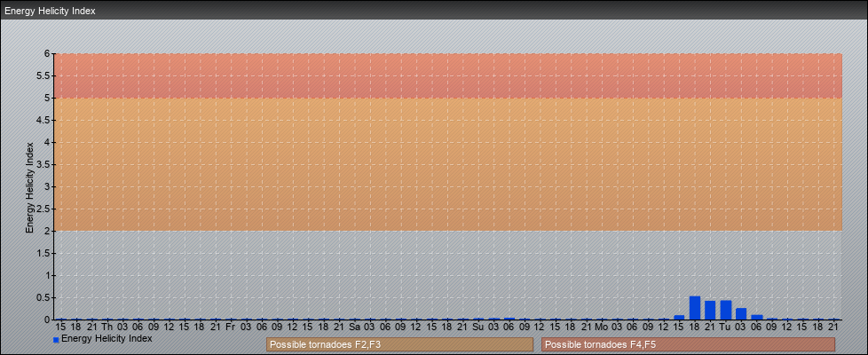
Task: Click the Tu day label on the time axis
Action: click(725, 327)
